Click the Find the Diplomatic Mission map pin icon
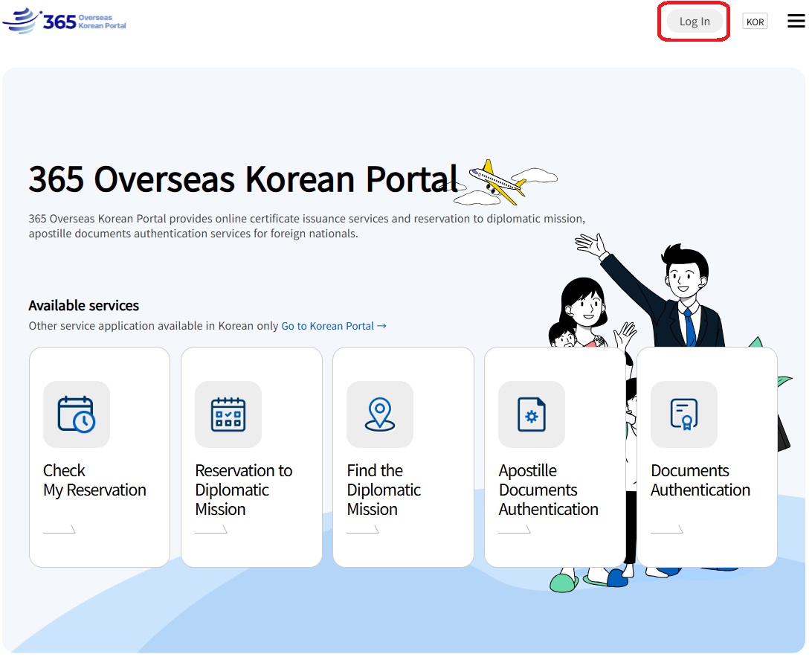Screen dimensions: 812x663 (x=379, y=414)
